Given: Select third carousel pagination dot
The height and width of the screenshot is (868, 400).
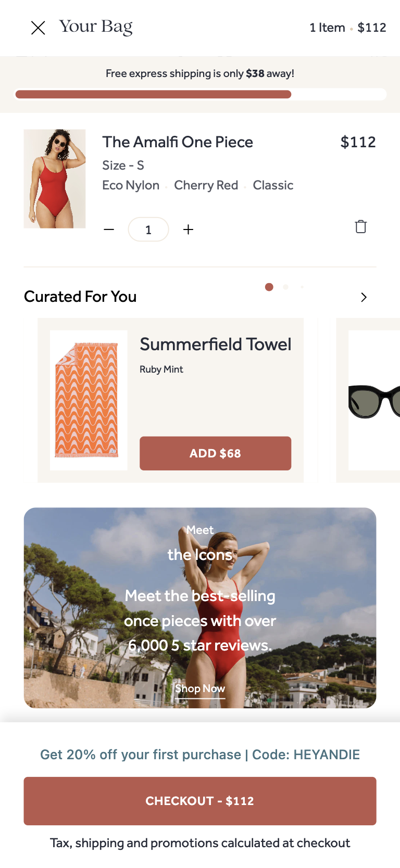Looking at the screenshot, I should (302, 287).
